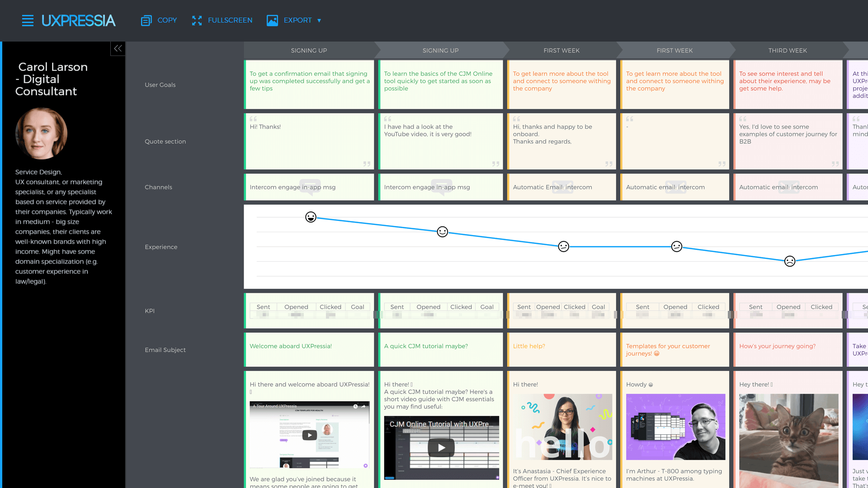Click 'Goal' in first KPI table
The width and height of the screenshot is (868, 488).
(x=357, y=307)
